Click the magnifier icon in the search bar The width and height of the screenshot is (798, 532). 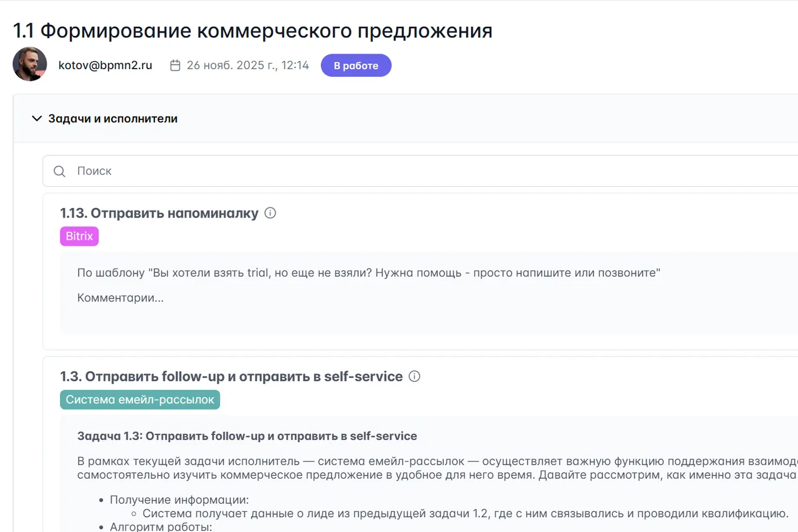pyautogui.click(x=59, y=171)
